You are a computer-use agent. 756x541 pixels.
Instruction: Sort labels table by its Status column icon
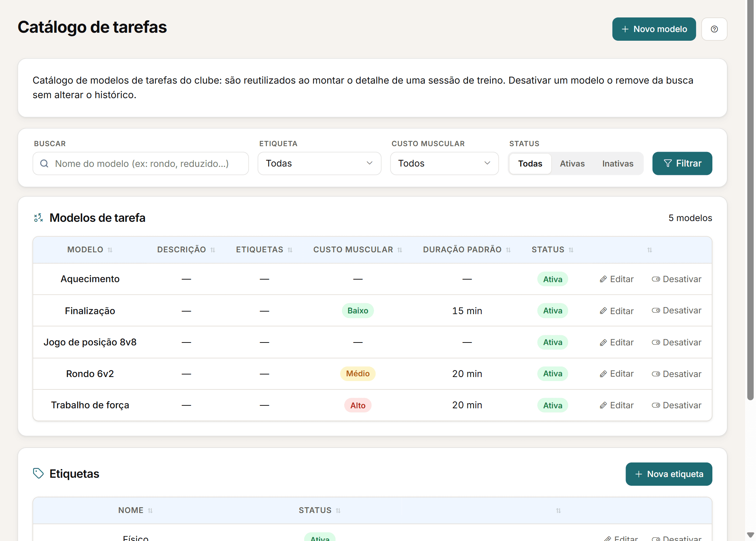click(x=338, y=511)
